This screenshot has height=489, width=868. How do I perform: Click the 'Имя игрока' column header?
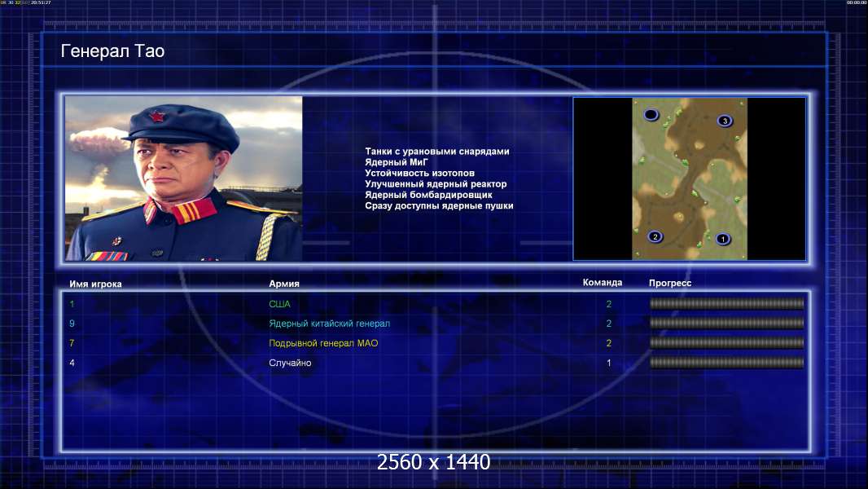95,284
